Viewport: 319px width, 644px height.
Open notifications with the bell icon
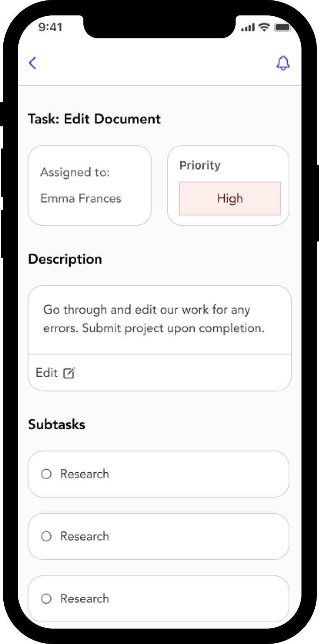[x=283, y=63]
